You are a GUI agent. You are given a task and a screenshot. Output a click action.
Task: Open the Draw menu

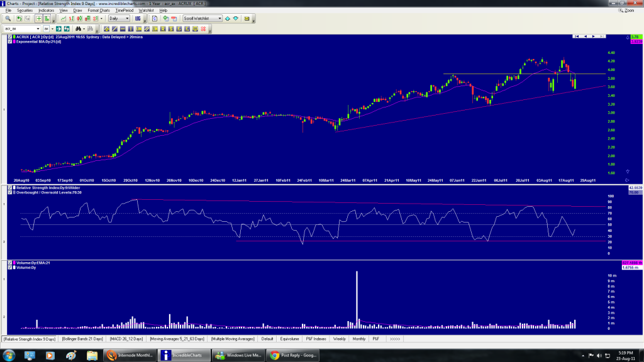(x=77, y=10)
